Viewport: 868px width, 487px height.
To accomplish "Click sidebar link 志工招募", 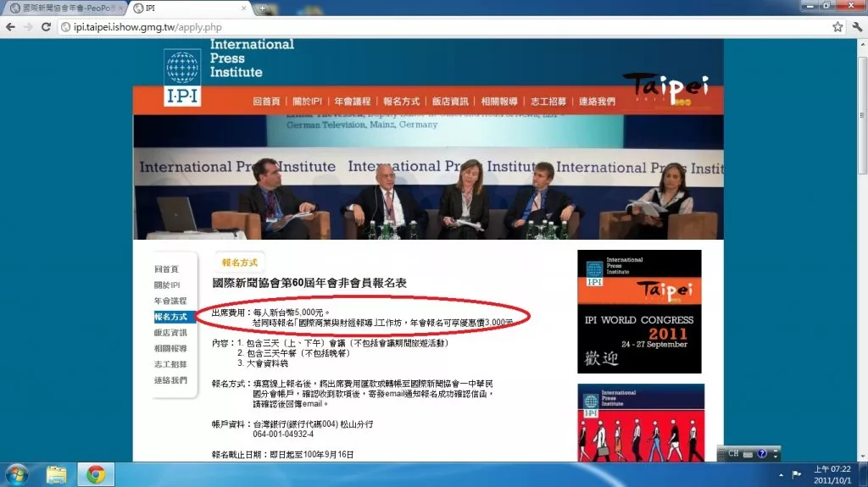I will (x=170, y=364).
